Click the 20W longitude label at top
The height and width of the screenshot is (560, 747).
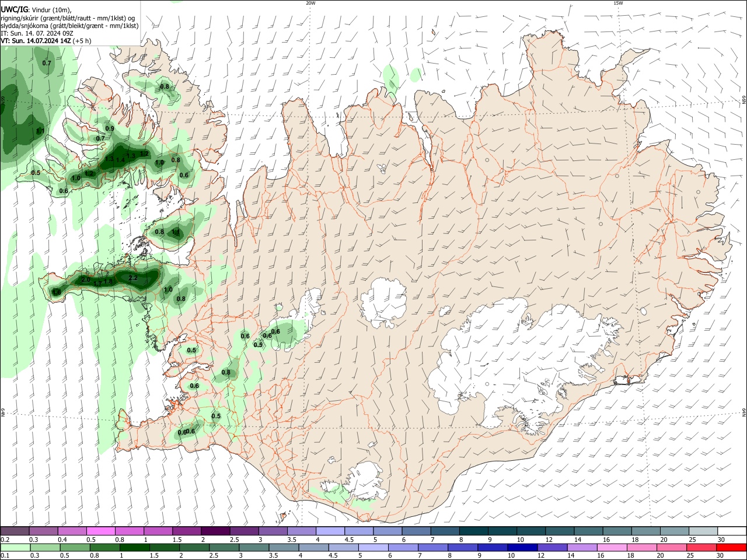click(x=310, y=3)
